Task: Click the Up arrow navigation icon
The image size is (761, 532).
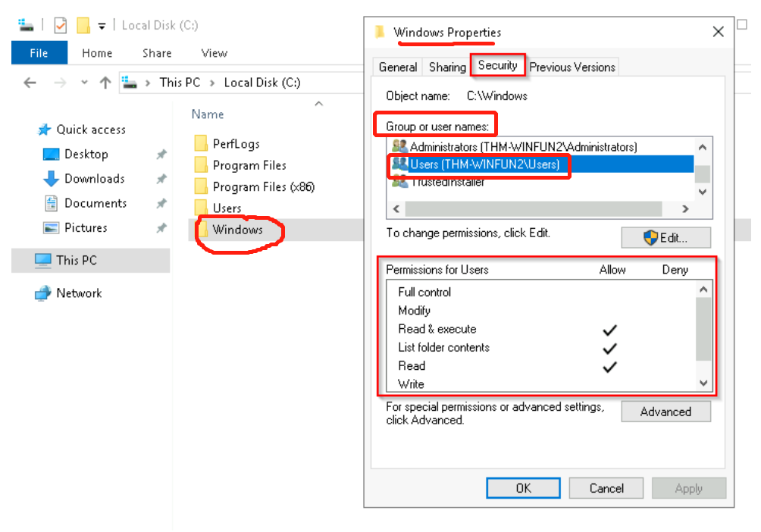Action: pos(105,83)
